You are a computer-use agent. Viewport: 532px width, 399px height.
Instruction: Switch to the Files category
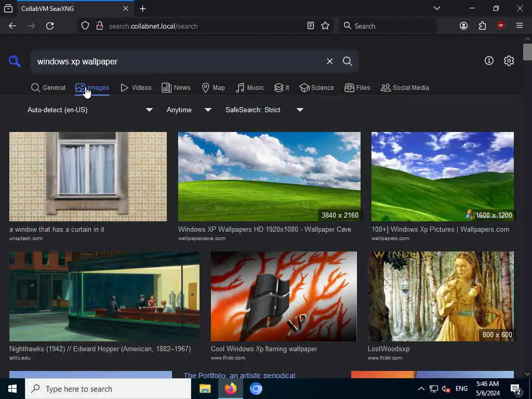click(x=357, y=87)
